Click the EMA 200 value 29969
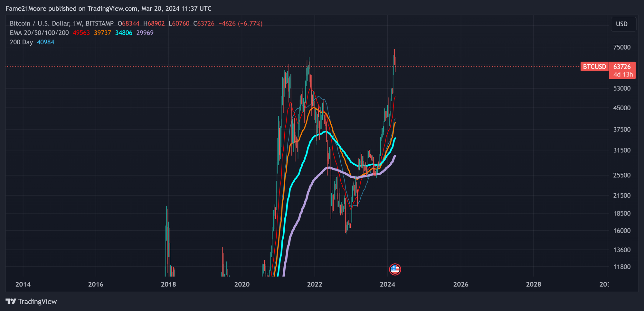The image size is (644, 311). click(145, 33)
